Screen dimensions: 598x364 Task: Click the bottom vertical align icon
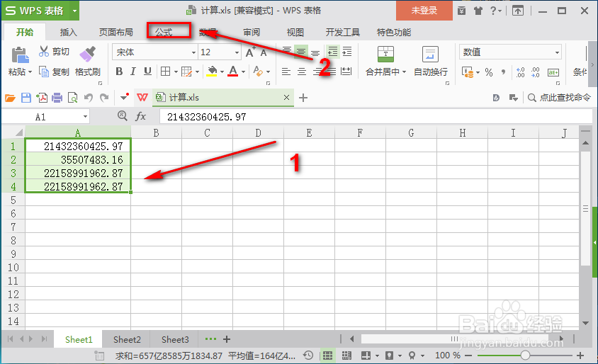tap(315, 52)
